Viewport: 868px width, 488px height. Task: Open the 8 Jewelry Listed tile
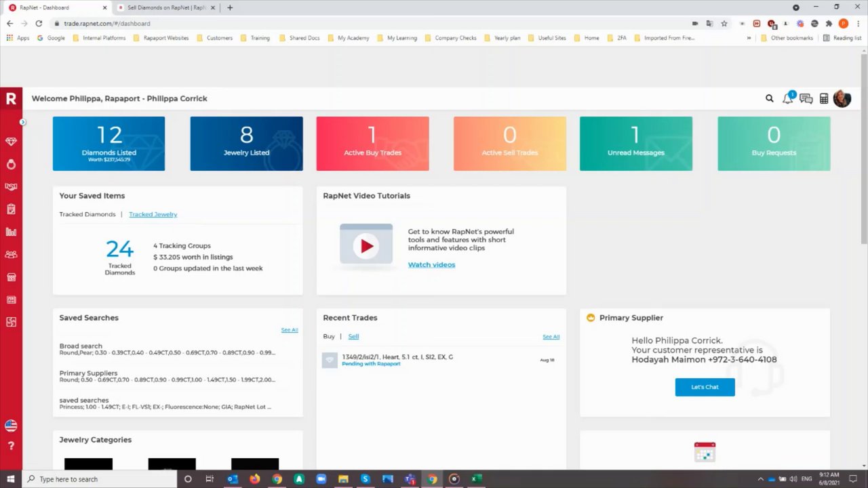[246, 144]
